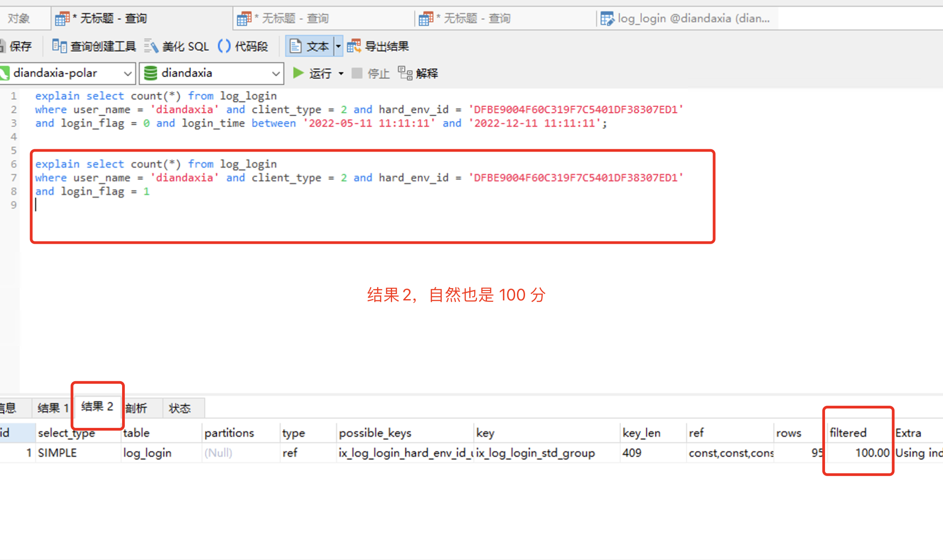This screenshot has height=560, width=943.
Task: Switch to the Status (状态) tab
Action: [180, 408]
